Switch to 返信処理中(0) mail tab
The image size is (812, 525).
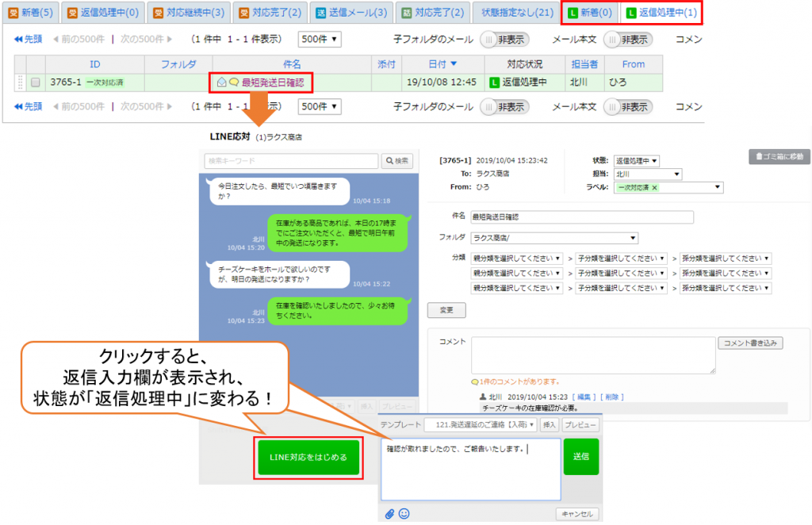(x=103, y=13)
